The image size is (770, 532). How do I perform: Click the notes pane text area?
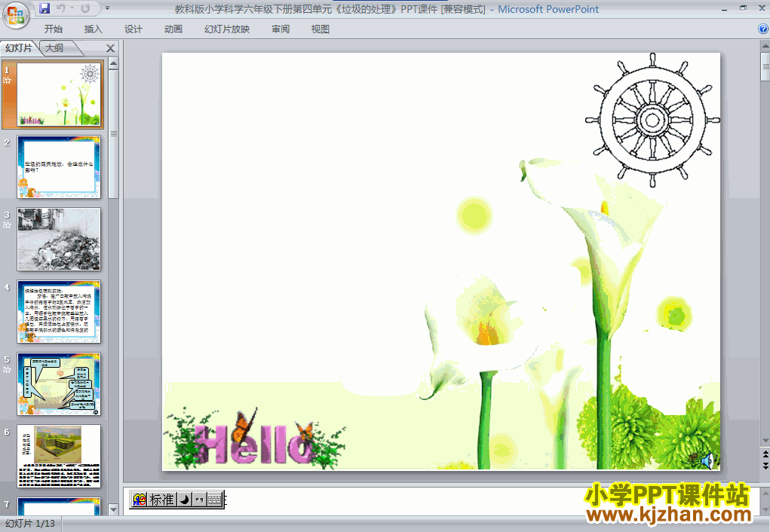pyautogui.click(x=441, y=501)
